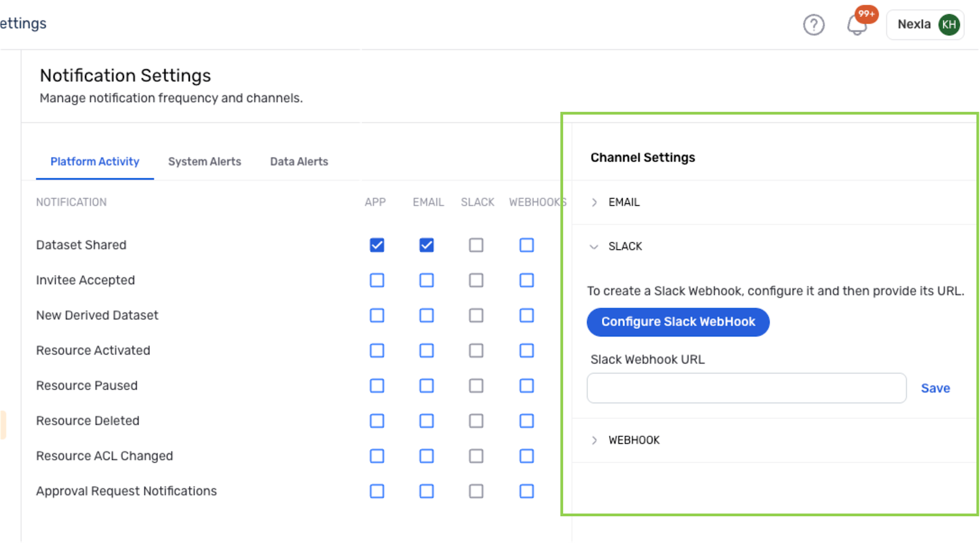Enable Slack notification for Resource Deleted

pyautogui.click(x=476, y=421)
